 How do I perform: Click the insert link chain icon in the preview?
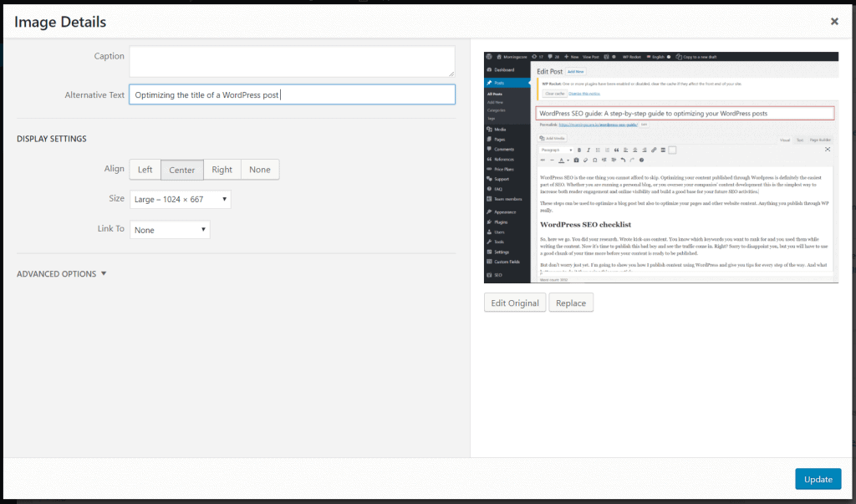pos(653,150)
